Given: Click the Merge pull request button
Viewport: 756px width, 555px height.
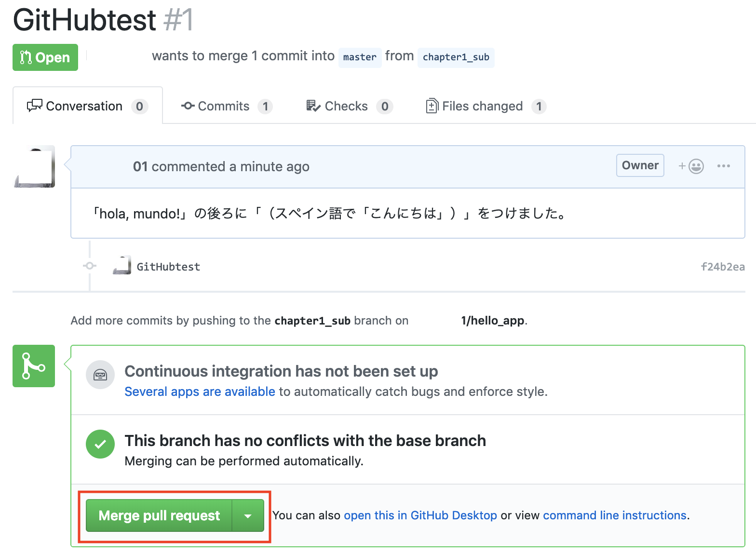Looking at the screenshot, I should [160, 515].
